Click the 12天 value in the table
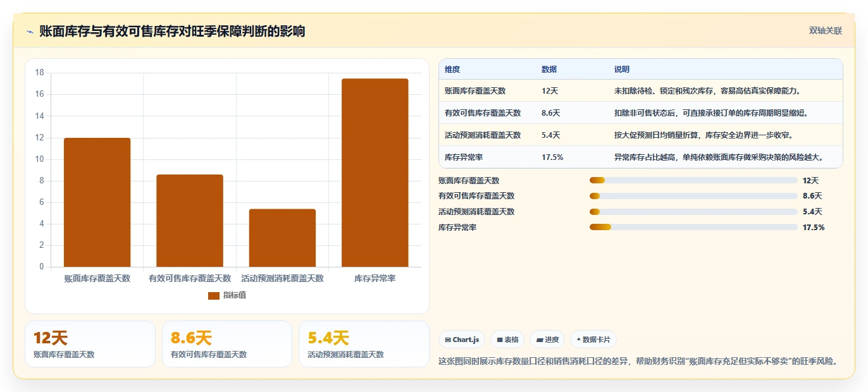 coord(550,91)
